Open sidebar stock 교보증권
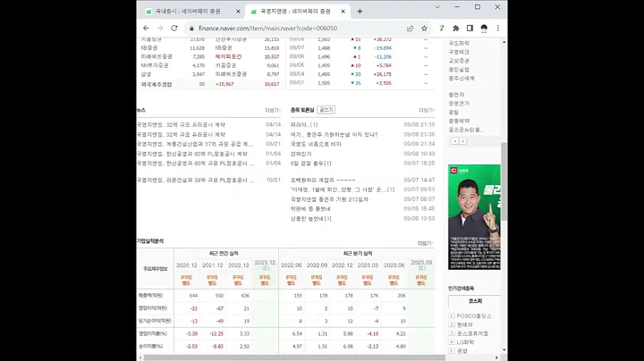This screenshot has width=644, height=361. tap(459, 61)
